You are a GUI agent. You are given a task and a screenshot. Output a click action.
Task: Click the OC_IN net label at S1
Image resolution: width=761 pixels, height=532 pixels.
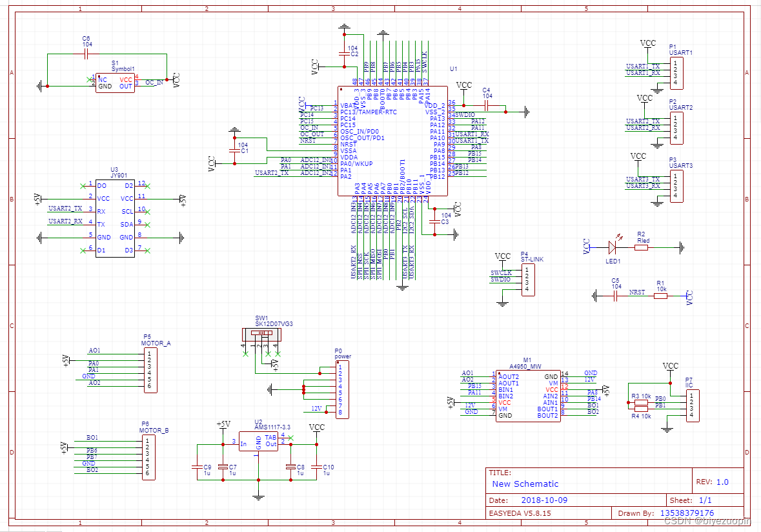point(154,83)
